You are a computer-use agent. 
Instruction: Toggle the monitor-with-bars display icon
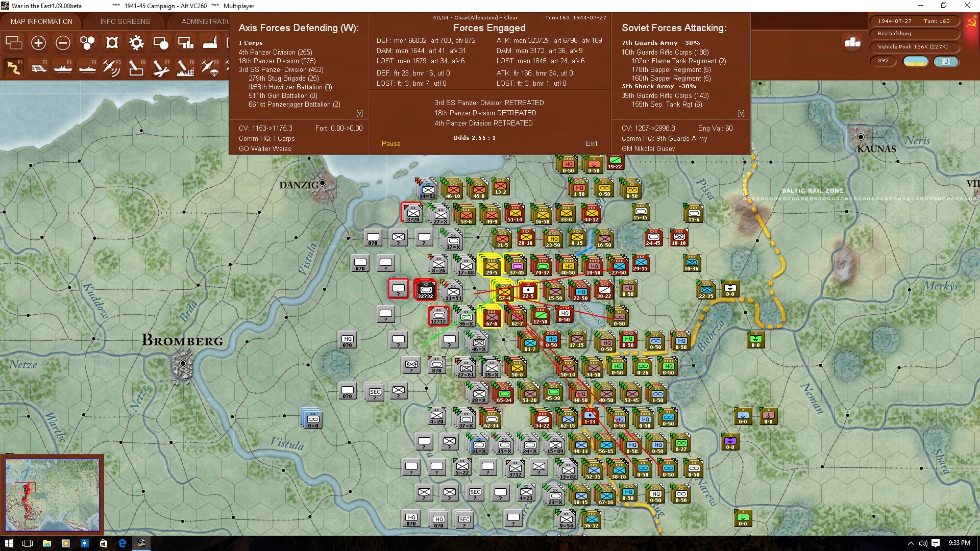185,43
